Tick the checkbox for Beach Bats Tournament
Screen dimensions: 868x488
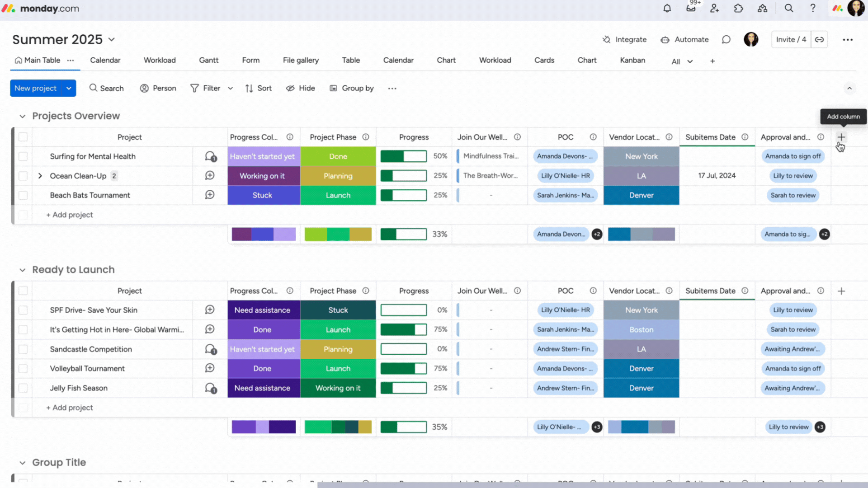click(x=23, y=195)
